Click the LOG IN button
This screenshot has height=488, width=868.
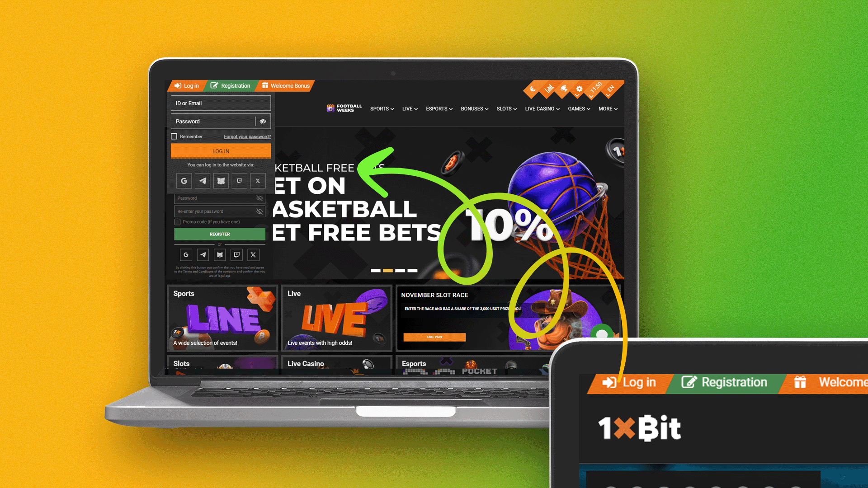220,151
